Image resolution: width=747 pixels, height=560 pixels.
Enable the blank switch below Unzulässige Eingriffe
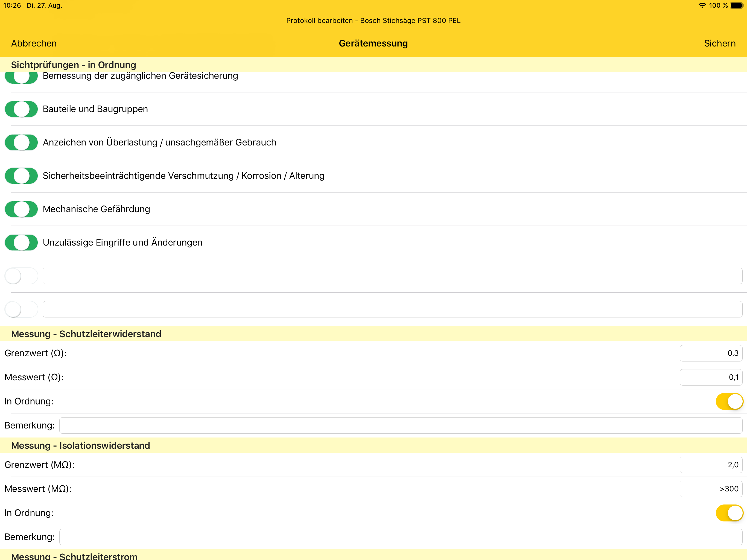point(21,276)
